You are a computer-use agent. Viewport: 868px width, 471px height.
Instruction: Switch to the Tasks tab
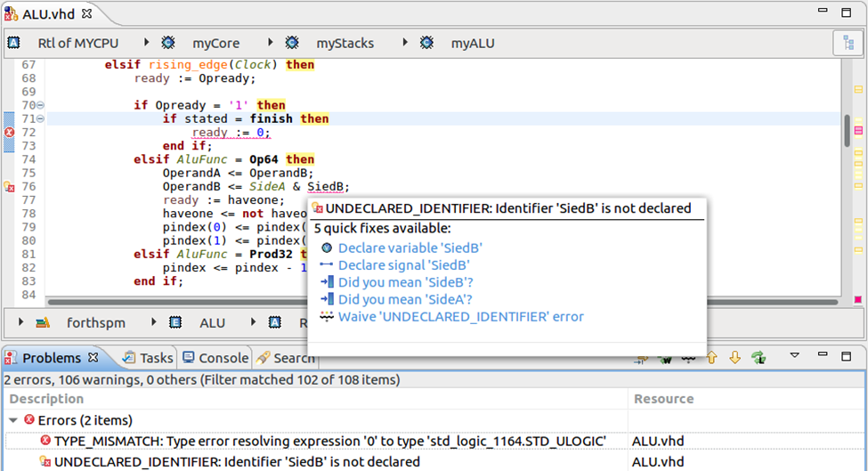[x=148, y=358]
